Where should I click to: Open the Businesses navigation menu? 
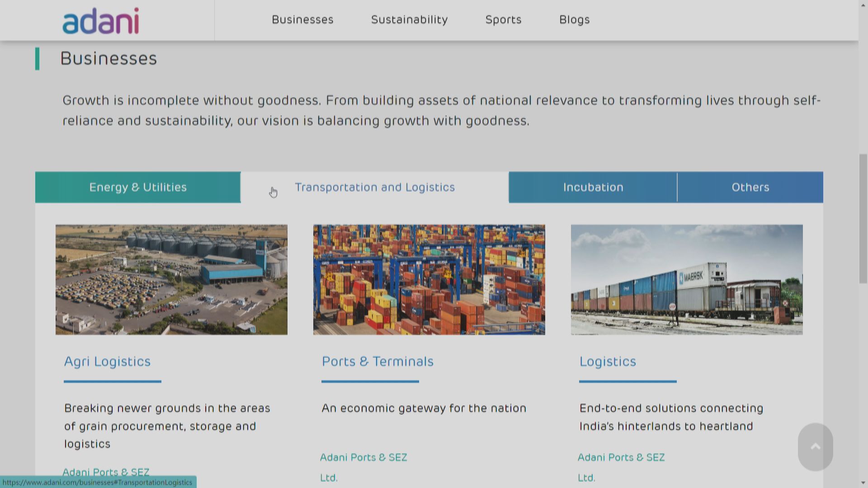302,20
